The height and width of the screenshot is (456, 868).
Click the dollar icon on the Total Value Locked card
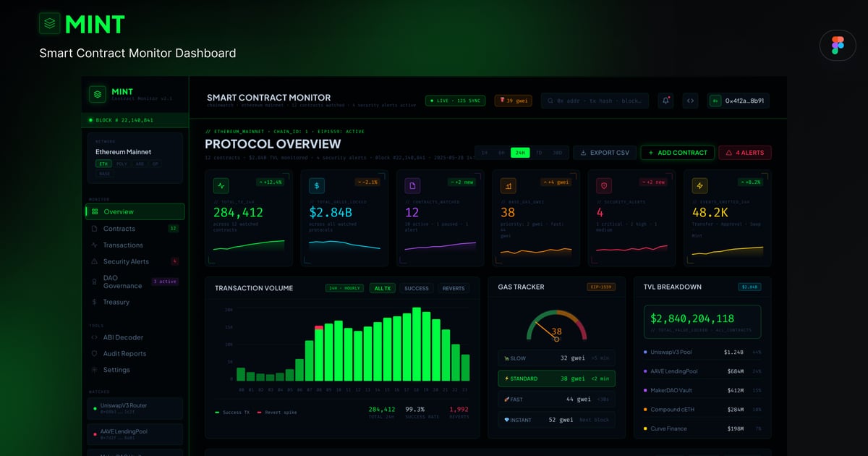317,186
